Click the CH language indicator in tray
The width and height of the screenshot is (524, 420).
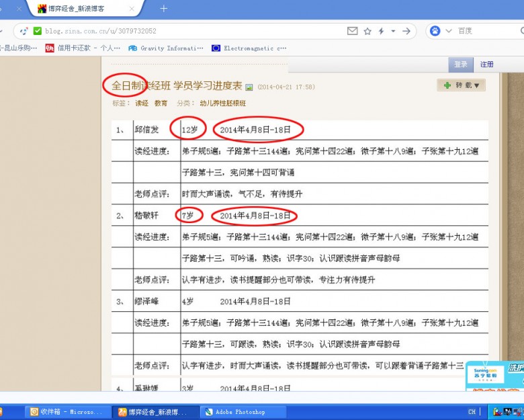pos(472,412)
